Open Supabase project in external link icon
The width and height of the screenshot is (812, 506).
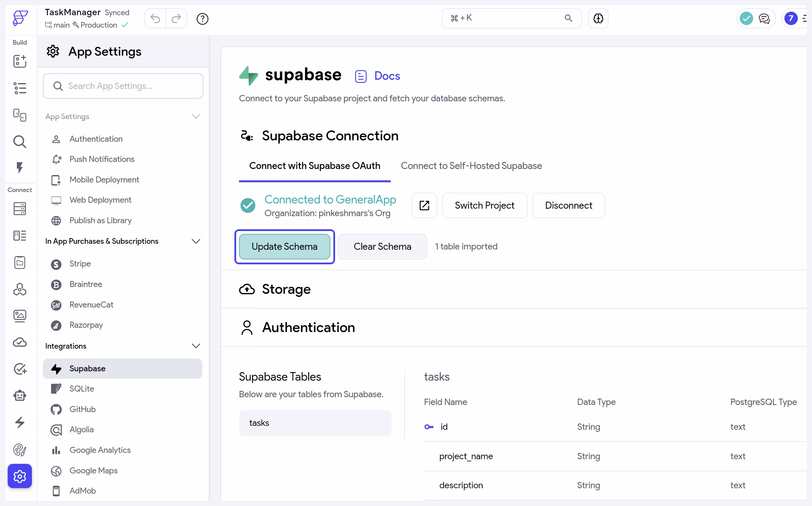tap(424, 206)
